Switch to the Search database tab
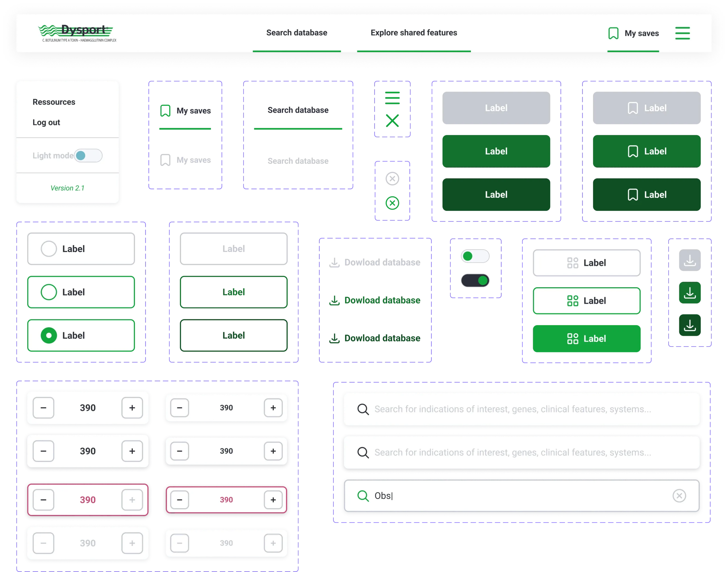Image resolution: width=728 pixels, height=572 pixels. point(297,33)
